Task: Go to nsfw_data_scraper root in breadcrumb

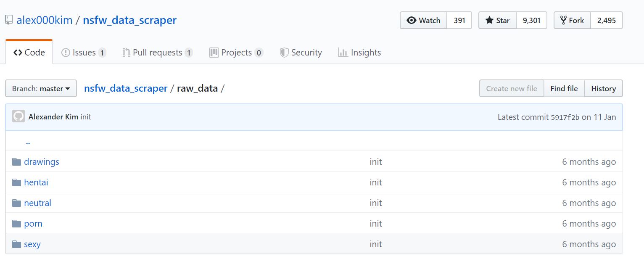Action: [126, 89]
